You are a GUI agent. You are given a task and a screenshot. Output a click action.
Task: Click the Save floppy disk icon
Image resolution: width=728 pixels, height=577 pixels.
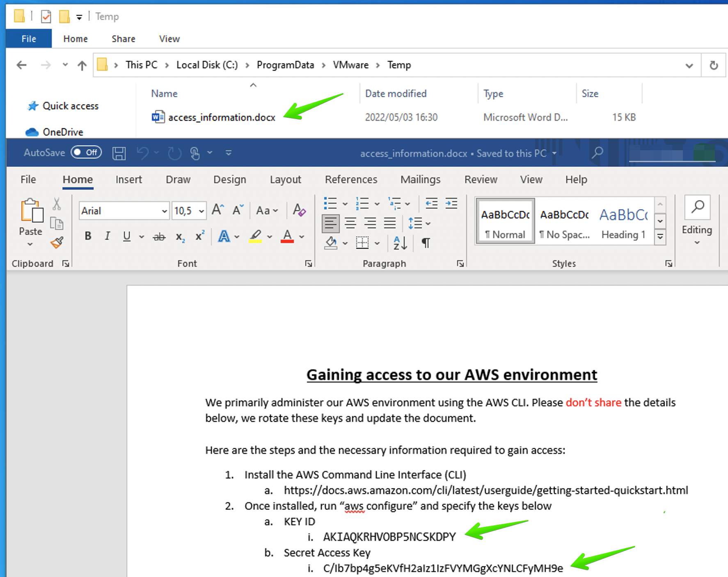(x=119, y=153)
